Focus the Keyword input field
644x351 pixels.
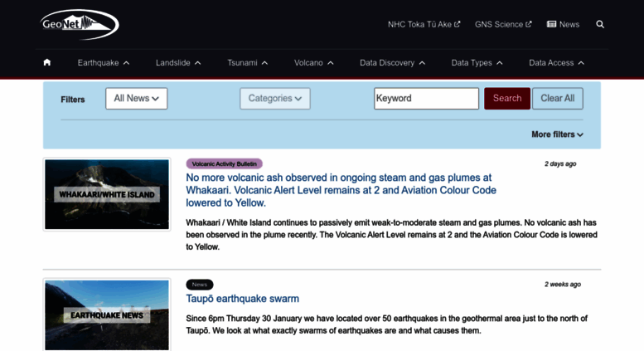click(x=426, y=99)
